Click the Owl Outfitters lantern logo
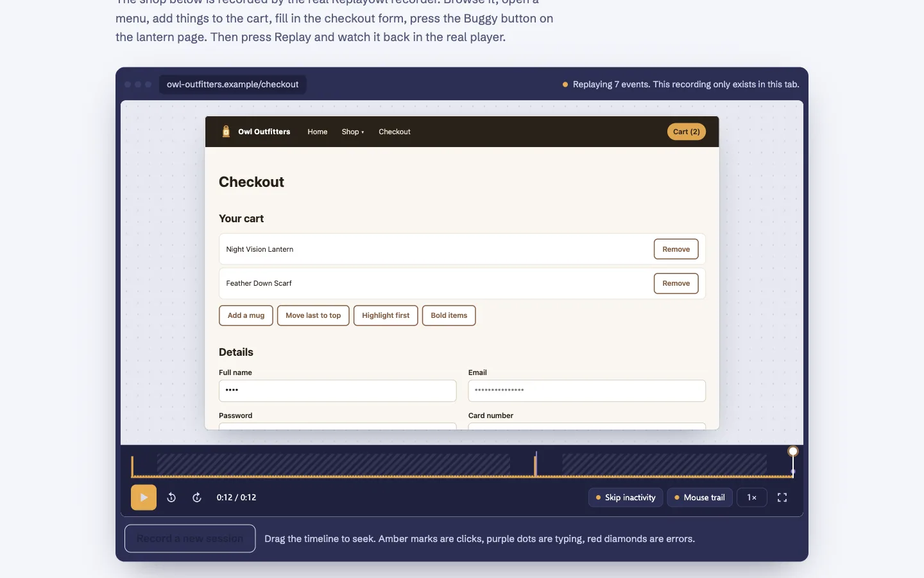 pos(226,132)
